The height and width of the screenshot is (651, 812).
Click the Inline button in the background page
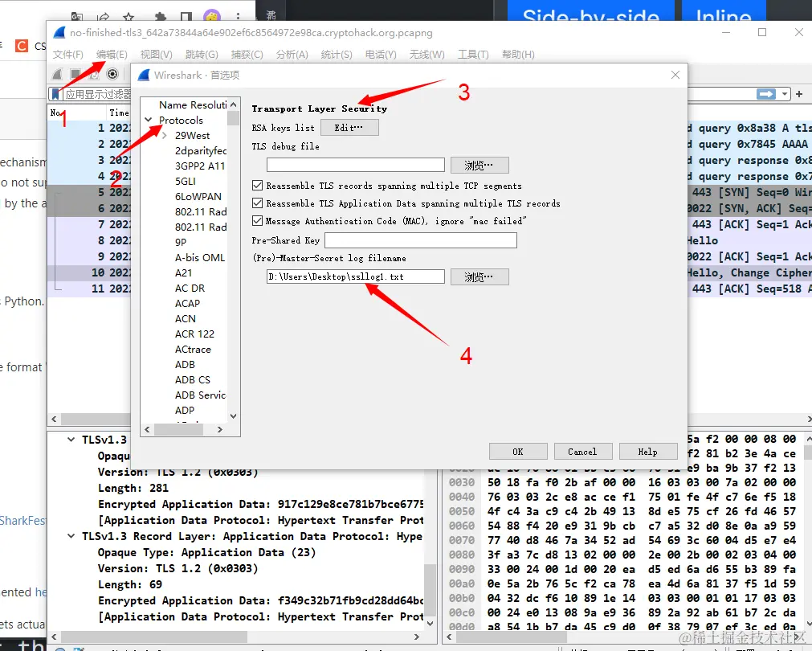(724, 11)
